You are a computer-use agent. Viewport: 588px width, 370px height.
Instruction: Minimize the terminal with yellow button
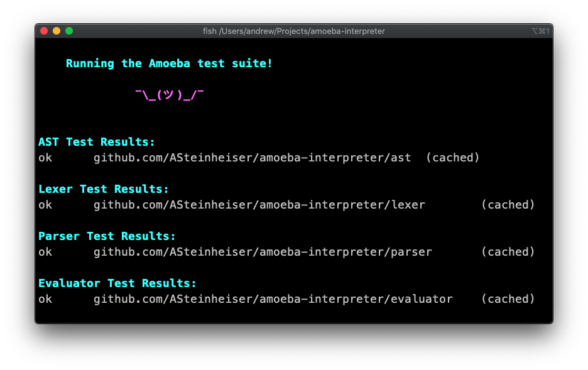point(57,31)
